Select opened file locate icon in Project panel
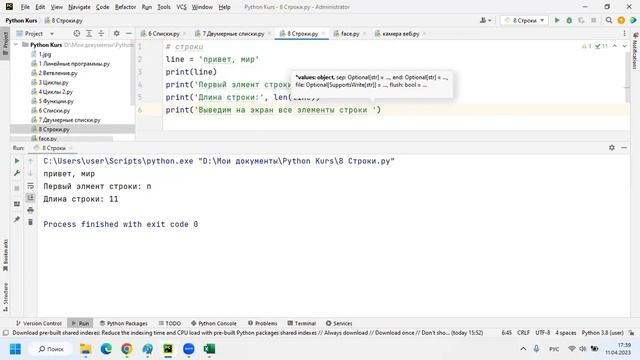 click(77, 33)
